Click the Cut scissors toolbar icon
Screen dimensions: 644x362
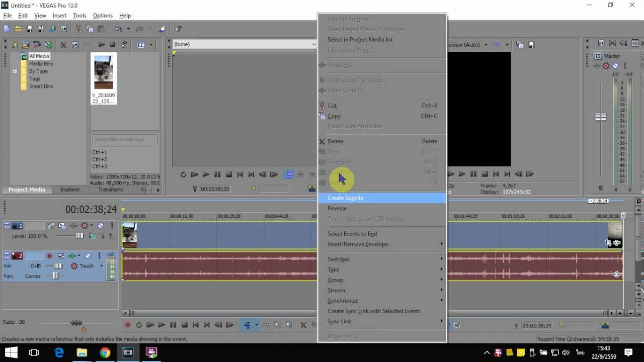78,29
